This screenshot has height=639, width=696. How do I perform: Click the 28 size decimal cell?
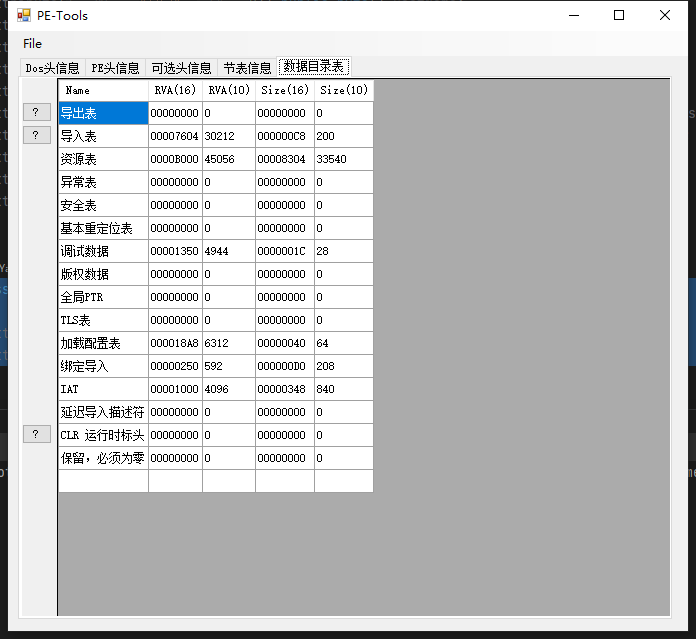pos(344,251)
